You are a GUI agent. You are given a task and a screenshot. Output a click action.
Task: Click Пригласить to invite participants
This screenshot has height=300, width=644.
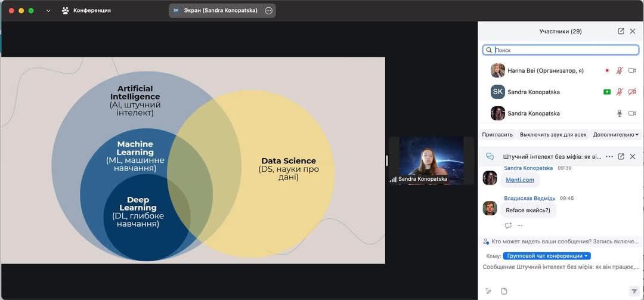497,134
